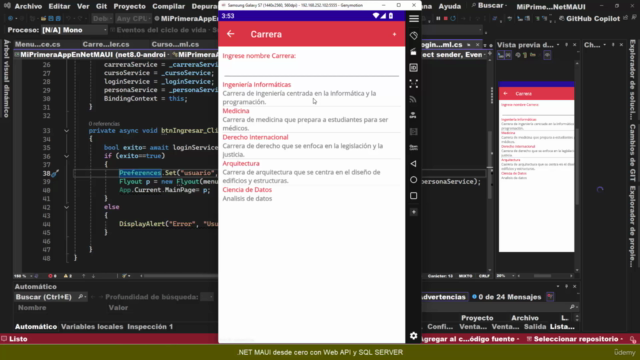Open Genymotion hamburger menu icon
Screen dimensions: 640x360
413,19
